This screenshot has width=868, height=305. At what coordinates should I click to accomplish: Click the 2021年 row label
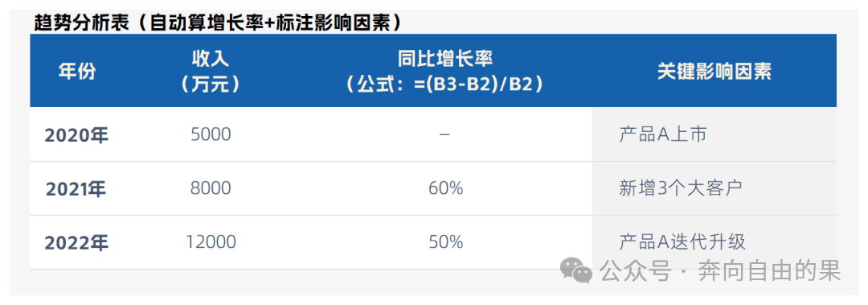point(76,189)
